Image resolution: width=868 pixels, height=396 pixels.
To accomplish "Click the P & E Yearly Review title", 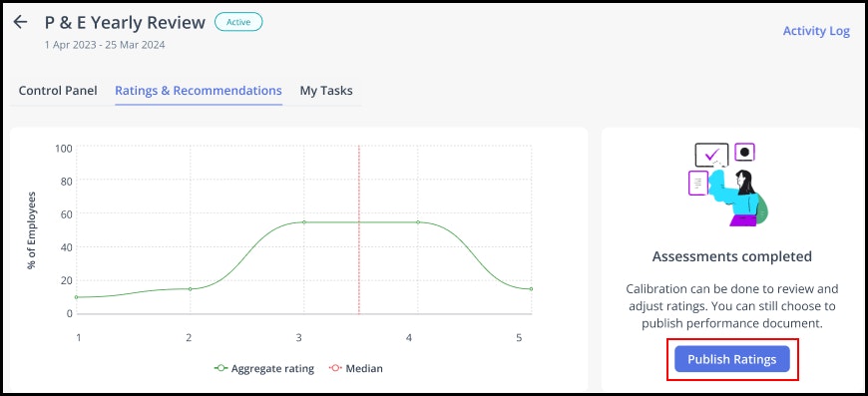I will pyautogui.click(x=125, y=22).
